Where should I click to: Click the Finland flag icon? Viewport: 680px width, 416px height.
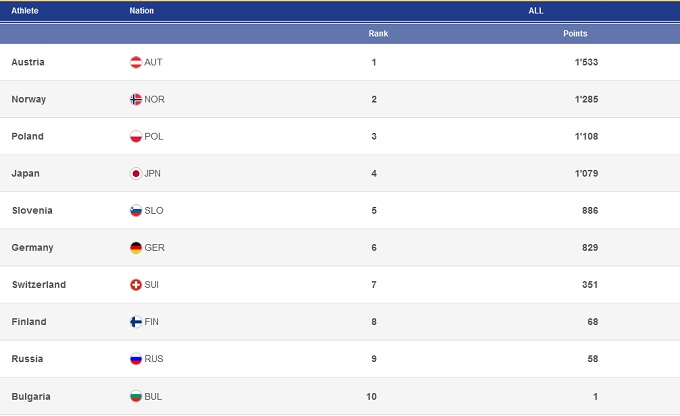point(136,321)
